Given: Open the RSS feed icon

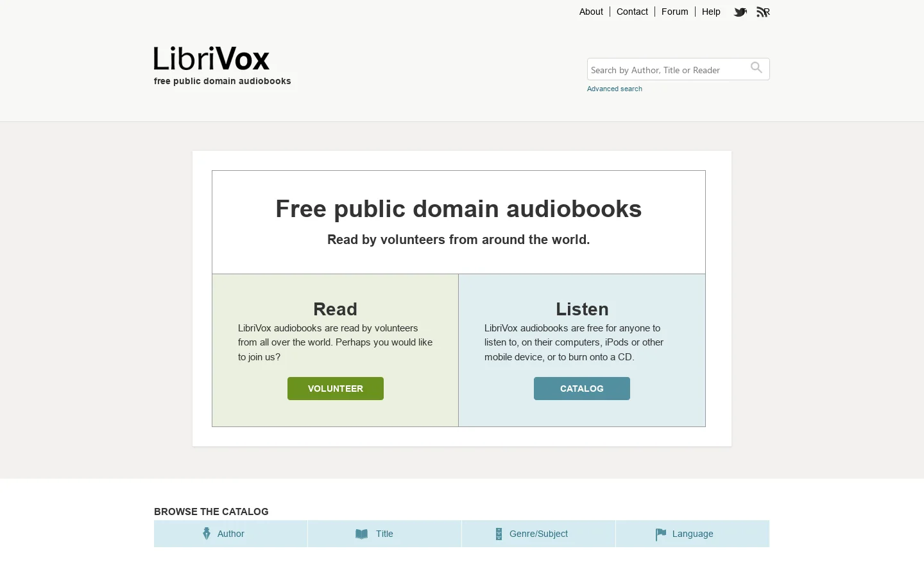Looking at the screenshot, I should tap(763, 12).
